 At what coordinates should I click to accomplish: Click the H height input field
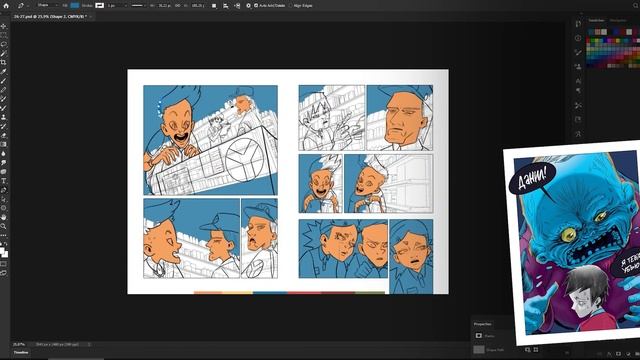198,6
